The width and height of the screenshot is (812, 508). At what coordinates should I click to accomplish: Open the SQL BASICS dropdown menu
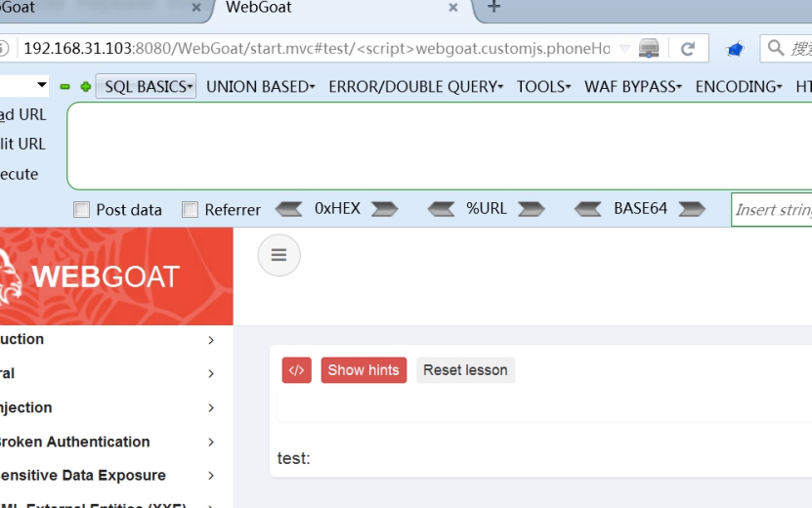146,87
